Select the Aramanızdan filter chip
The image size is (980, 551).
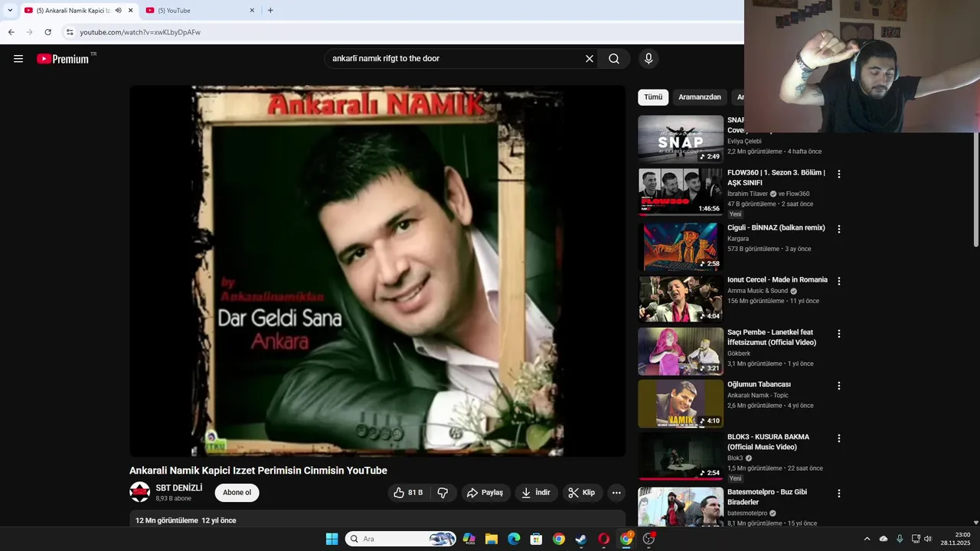pos(700,97)
